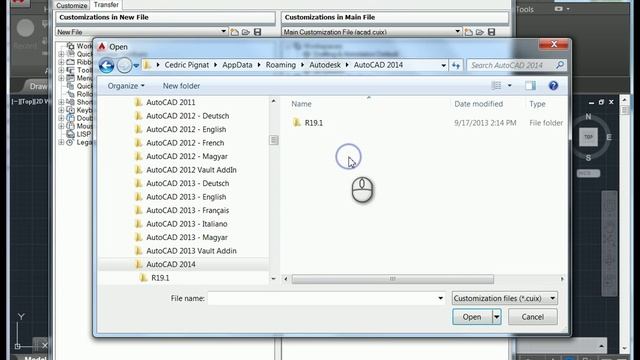
Task: Switch to the Customize tab in CUI
Action: pyautogui.click(x=71, y=5)
